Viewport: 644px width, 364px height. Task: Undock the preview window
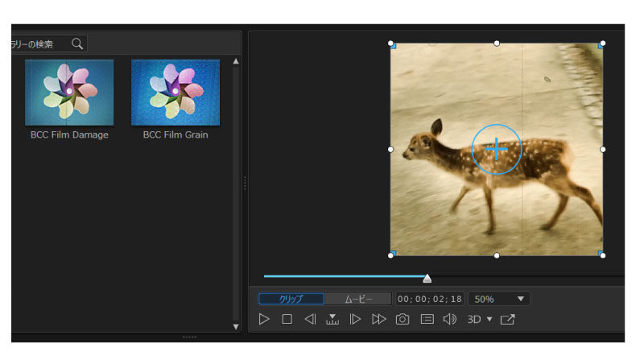[x=507, y=319]
